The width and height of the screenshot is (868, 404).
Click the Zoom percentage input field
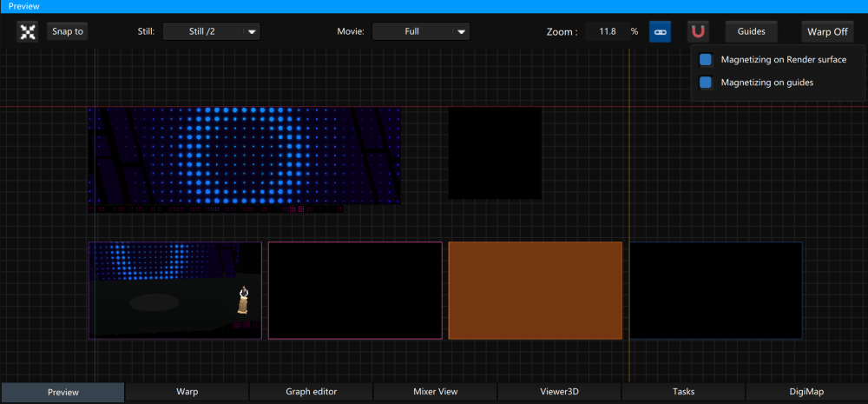[608, 32]
